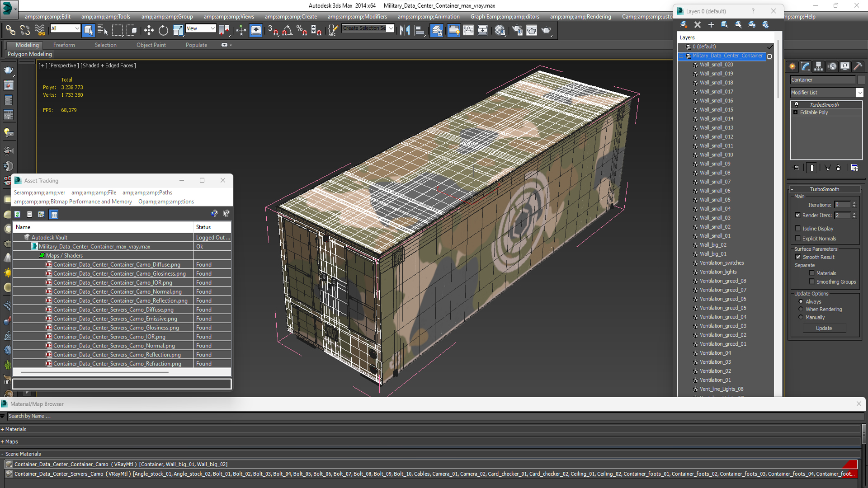
Task: Click the Align tool icon
Action: [420, 30]
